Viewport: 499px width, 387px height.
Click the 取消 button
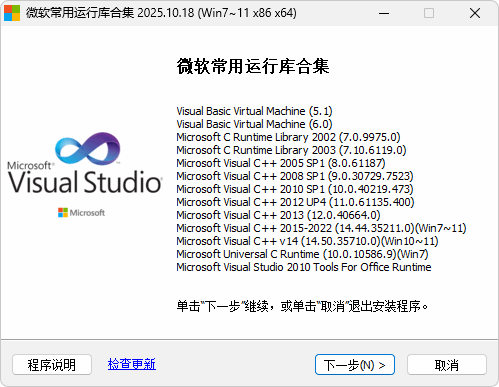coord(447,365)
